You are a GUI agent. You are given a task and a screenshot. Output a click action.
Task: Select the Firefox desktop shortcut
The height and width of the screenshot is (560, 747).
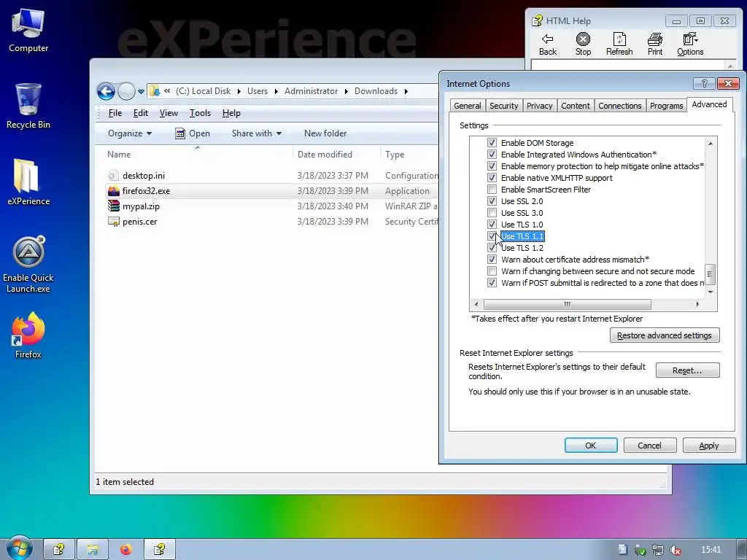click(x=28, y=335)
